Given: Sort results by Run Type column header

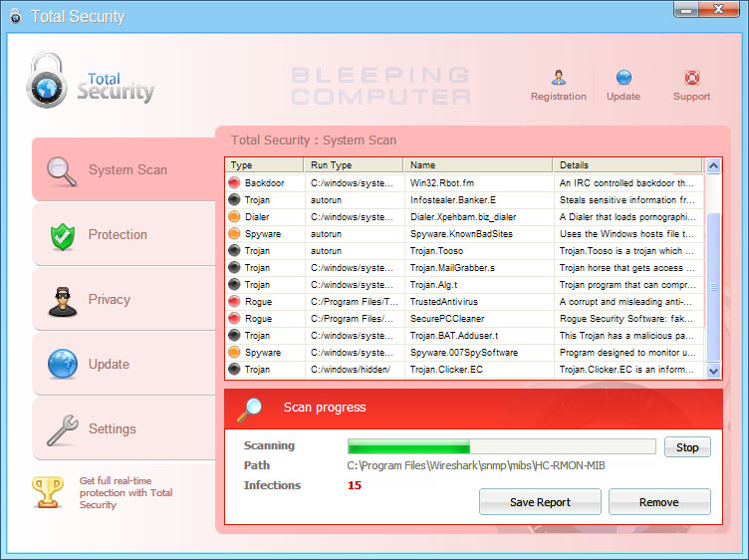Looking at the screenshot, I should (354, 164).
